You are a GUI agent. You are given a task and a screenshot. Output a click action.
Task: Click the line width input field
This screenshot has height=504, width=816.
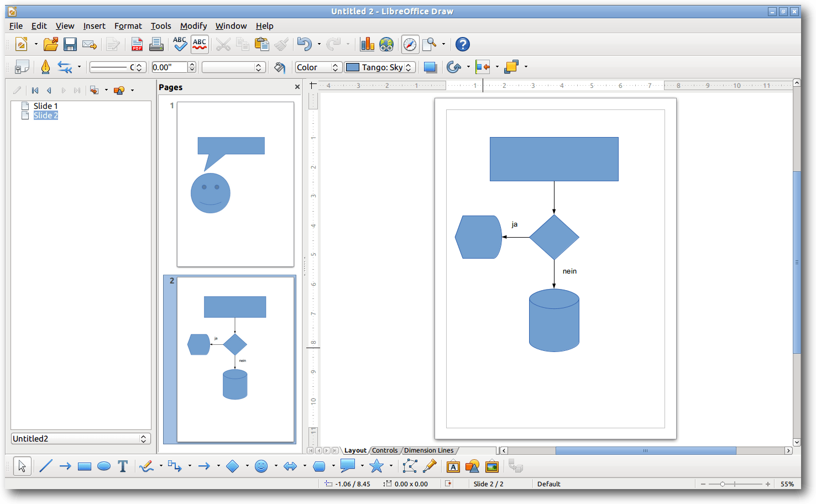pyautogui.click(x=170, y=67)
